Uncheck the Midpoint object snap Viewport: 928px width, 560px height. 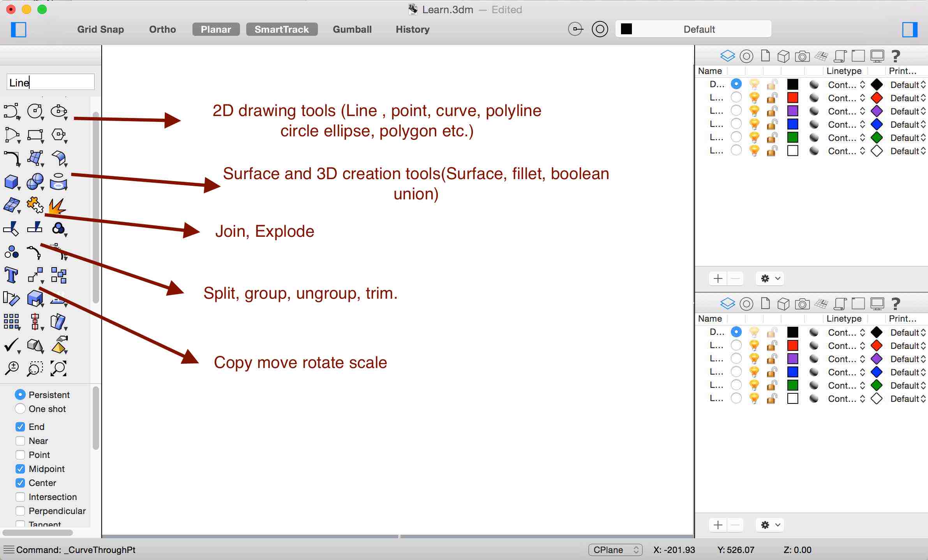(x=20, y=469)
